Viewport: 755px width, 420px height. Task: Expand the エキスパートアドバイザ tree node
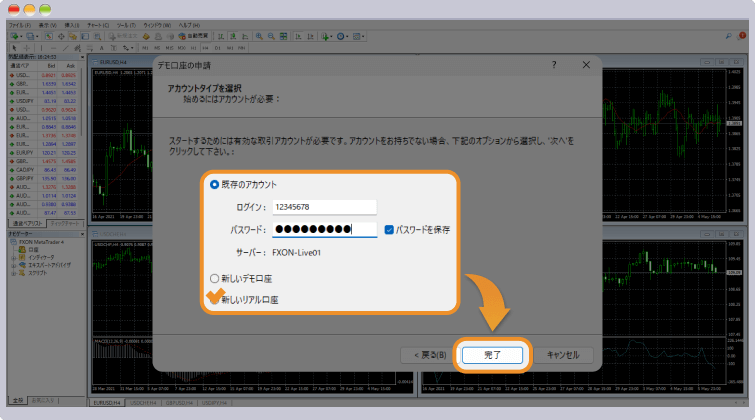[14, 265]
